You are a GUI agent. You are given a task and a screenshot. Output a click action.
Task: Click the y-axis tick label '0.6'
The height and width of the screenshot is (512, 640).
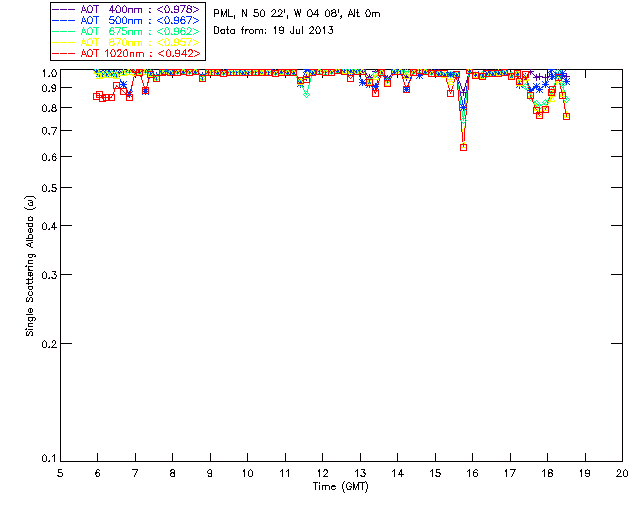coord(49,157)
